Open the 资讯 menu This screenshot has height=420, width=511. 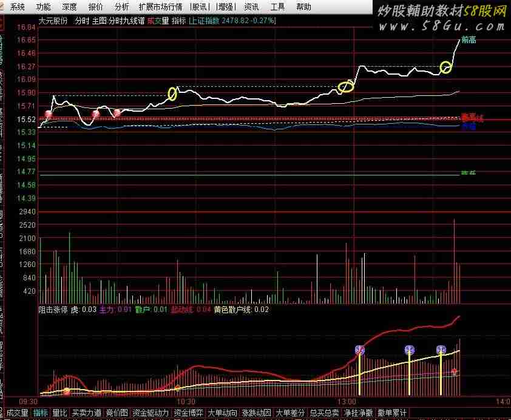(x=251, y=7)
